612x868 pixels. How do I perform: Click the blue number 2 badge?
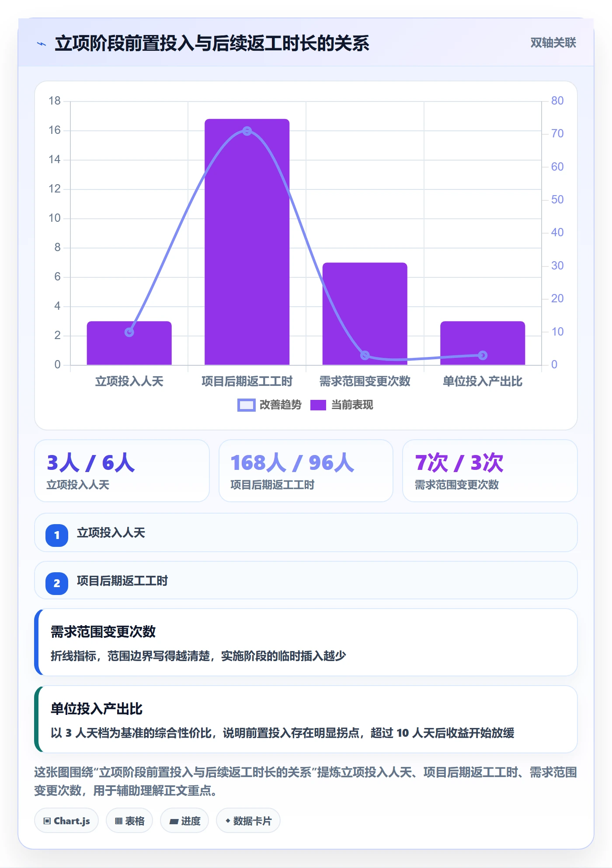[57, 583]
